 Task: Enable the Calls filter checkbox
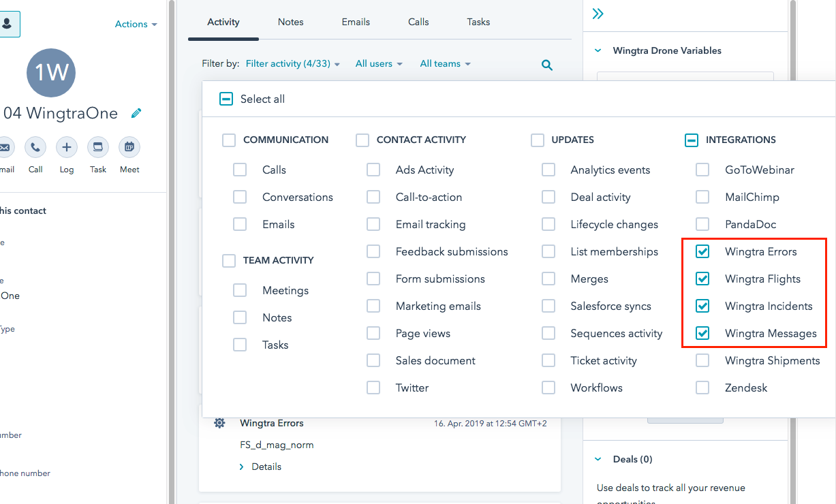pyautogui.click(x=240, y=170)
